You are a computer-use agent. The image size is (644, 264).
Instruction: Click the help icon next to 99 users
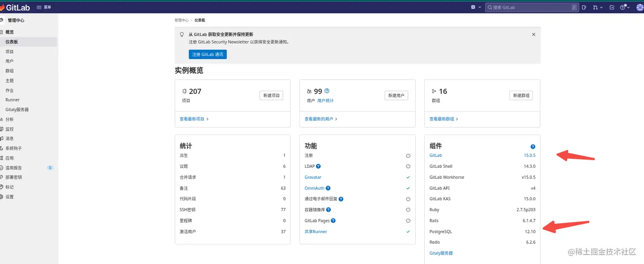click(327, 91)
